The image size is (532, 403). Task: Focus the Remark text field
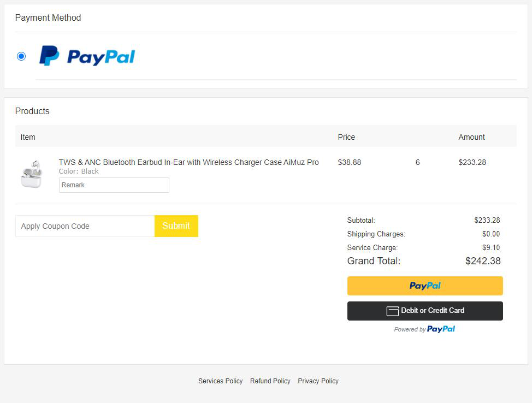point(114,185)
